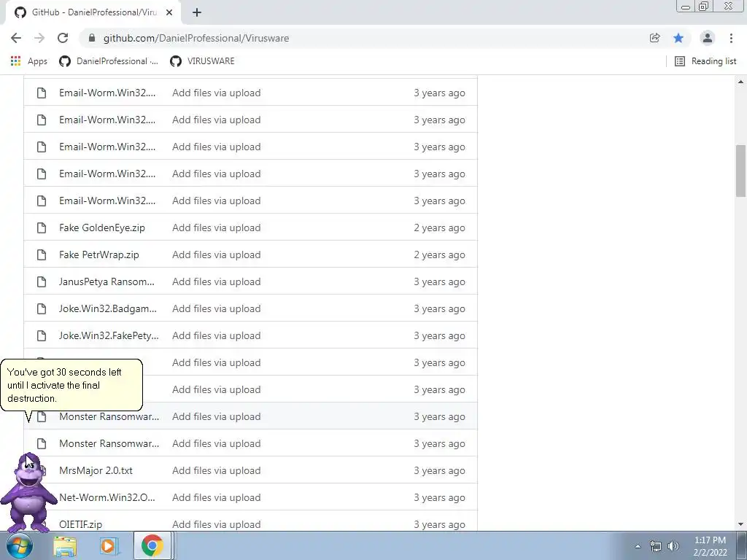Click file icon beside Joke.Win32.Badgam
Viewport: 747px width, 560px height.
[x=42, y=308]
